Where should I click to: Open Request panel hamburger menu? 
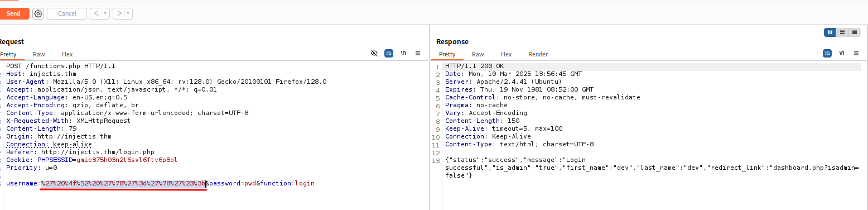coord(418,54)
